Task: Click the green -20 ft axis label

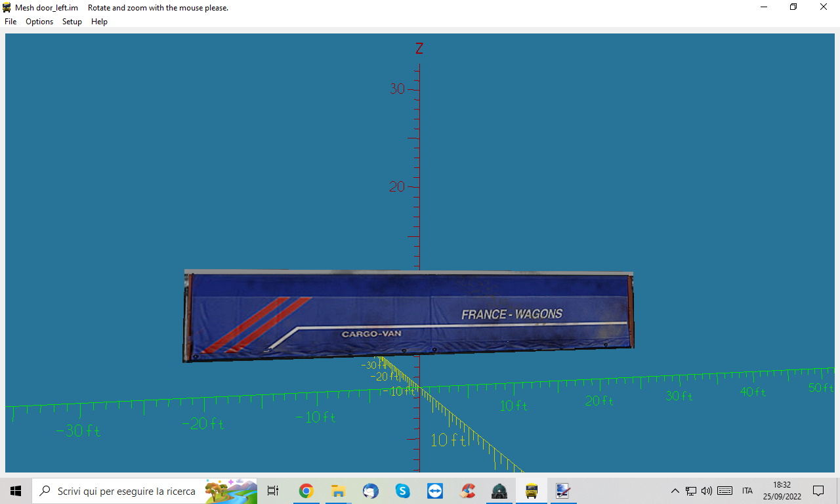Action: pyautogui.click(x=203, y=424)
